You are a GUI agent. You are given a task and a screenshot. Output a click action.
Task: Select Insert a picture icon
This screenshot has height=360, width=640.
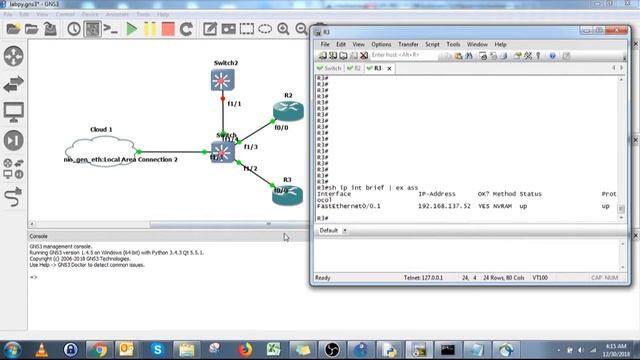[228, 29]
